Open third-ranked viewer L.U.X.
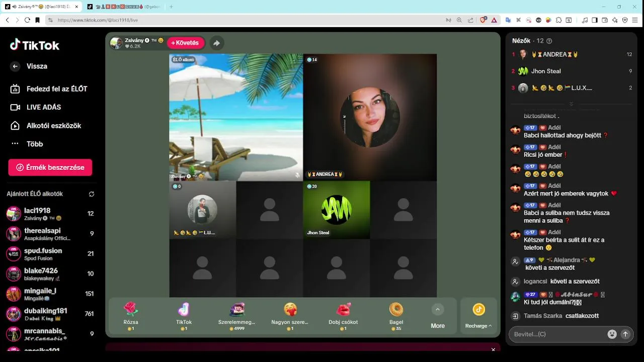Viewport: 644px width, 362px height. pos(572,88)
